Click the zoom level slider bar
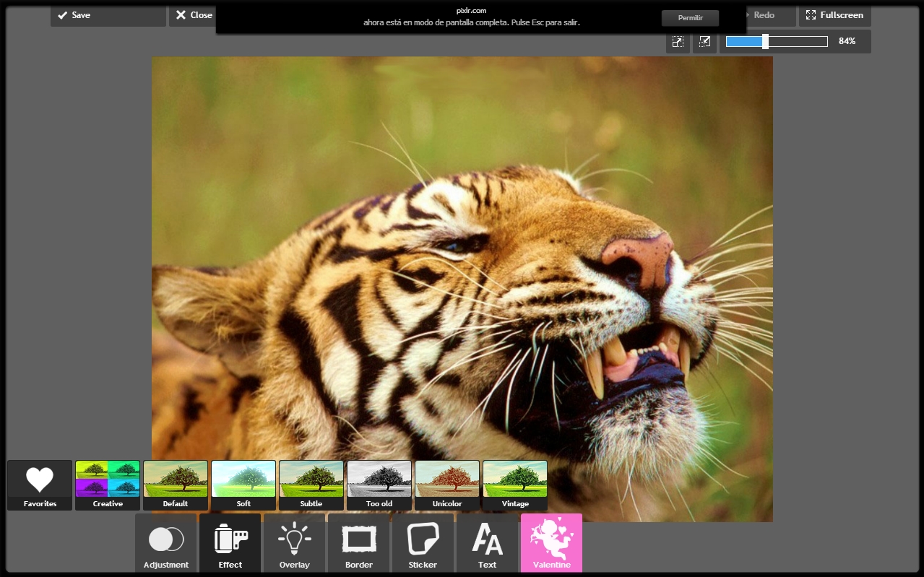 tap(777, 42)
